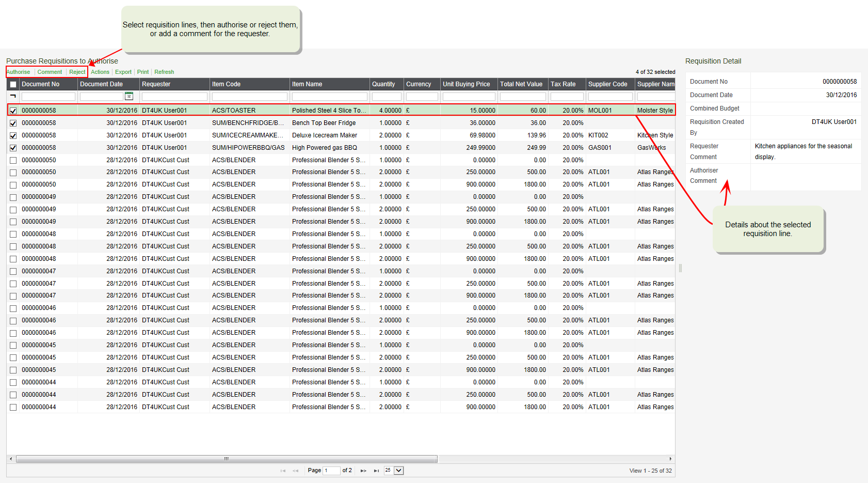Sort by the Total Net Value column
This screenshot has height=483, width=868.
[521, 84]
